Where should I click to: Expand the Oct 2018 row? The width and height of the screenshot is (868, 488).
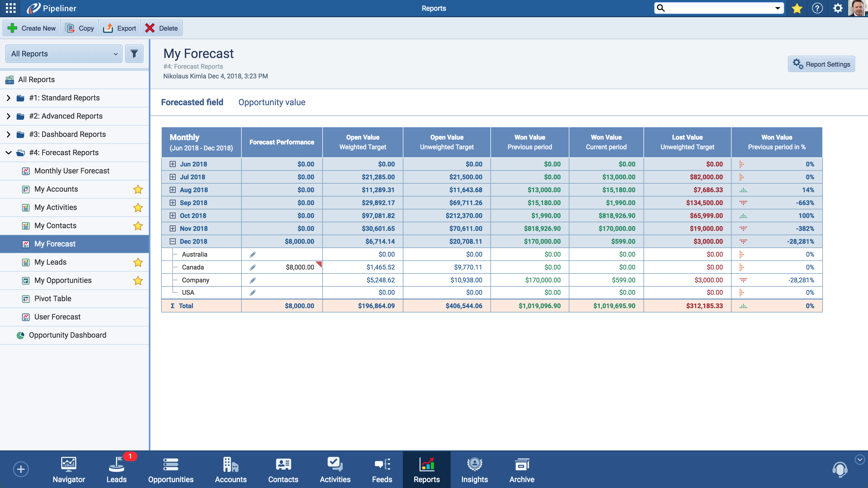tap(172, 216)
